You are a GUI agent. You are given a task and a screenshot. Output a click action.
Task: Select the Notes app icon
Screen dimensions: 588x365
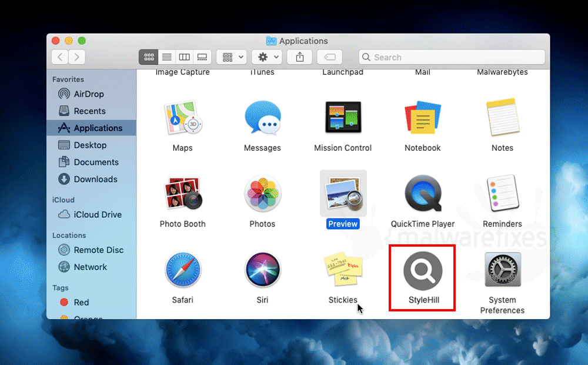(503, 117)
